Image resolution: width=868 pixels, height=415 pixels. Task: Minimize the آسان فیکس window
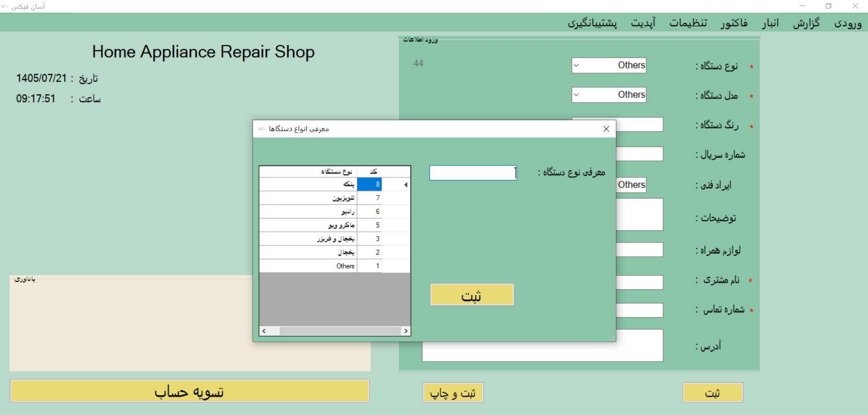[802, 6]
